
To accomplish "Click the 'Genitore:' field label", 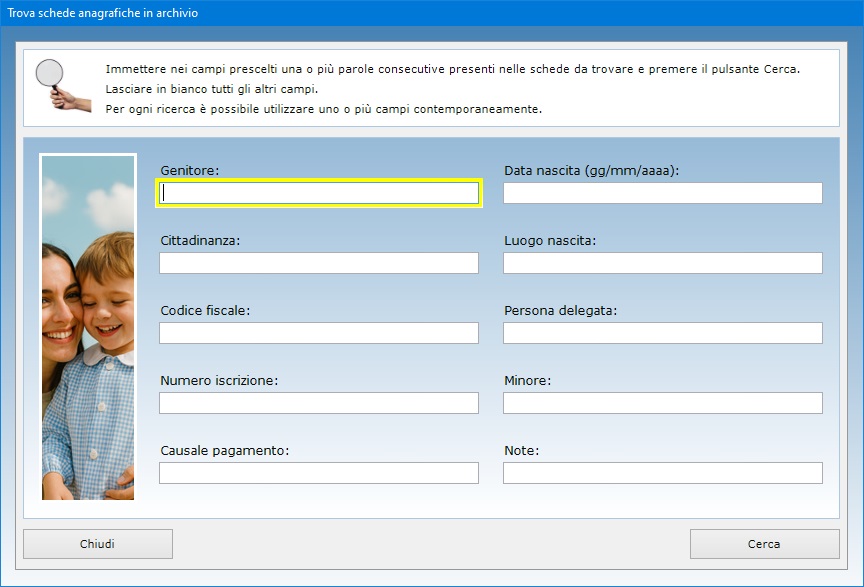I will (x=189, y=171).
